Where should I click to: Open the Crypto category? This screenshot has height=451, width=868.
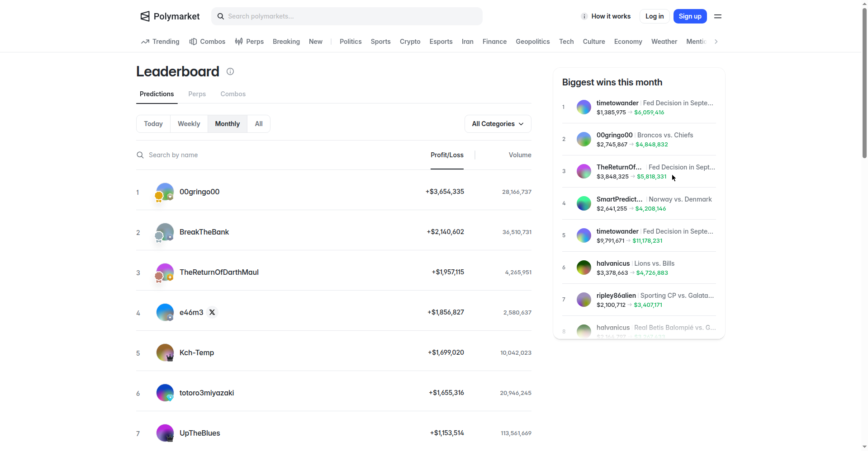pyautogui.click(x=410, y=42)
